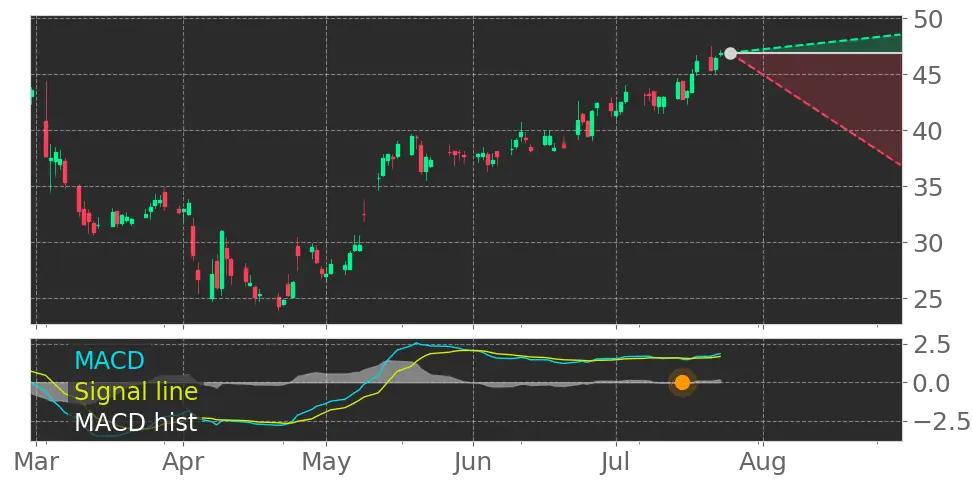Click the MACD hist legend label
Viewport: 972px width, 486px height.
pos(136,423)
